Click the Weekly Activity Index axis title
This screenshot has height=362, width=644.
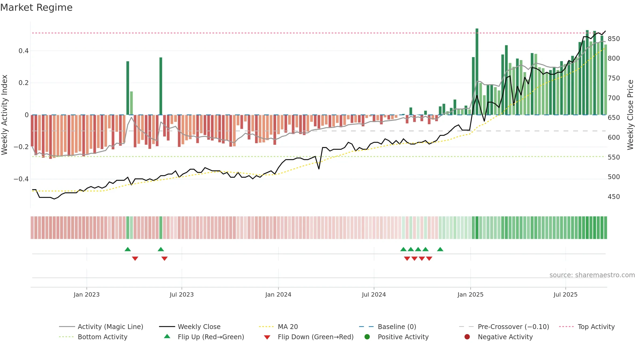tap(5, 115)
